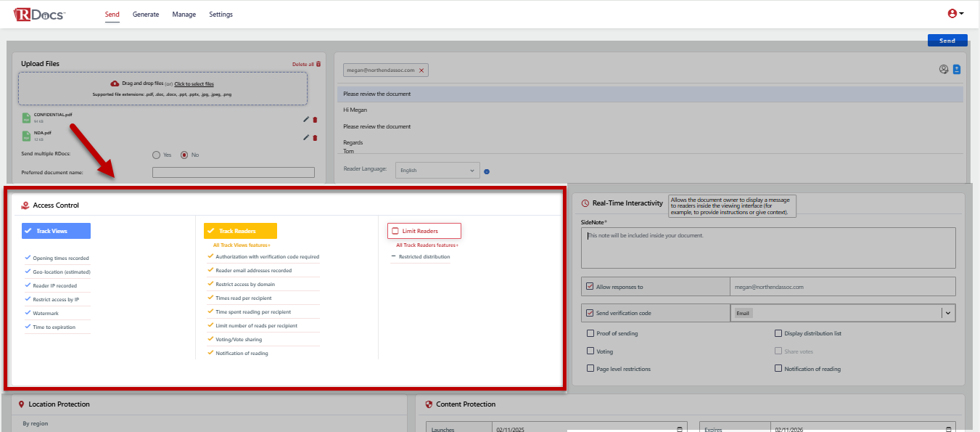Click the 'Click to select files' link
The height and width of the screenshot is (432, 980).
[x=194, y=84]
